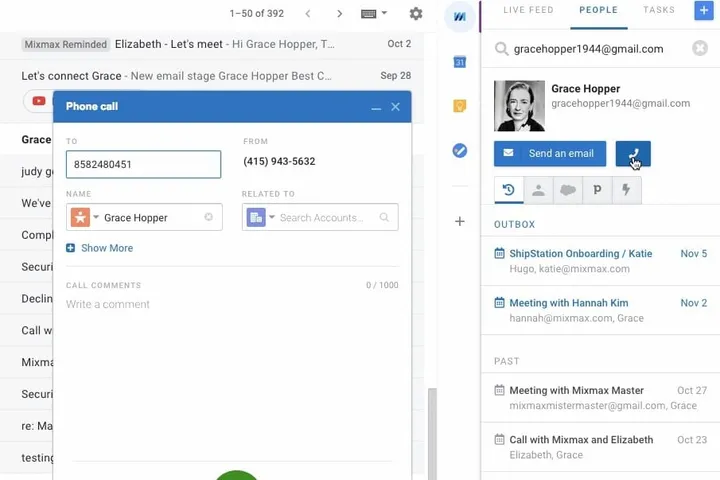Click the 1–50 of 392 counter
The width and height of the screenshot is (720, 480).
pos(257,14)
